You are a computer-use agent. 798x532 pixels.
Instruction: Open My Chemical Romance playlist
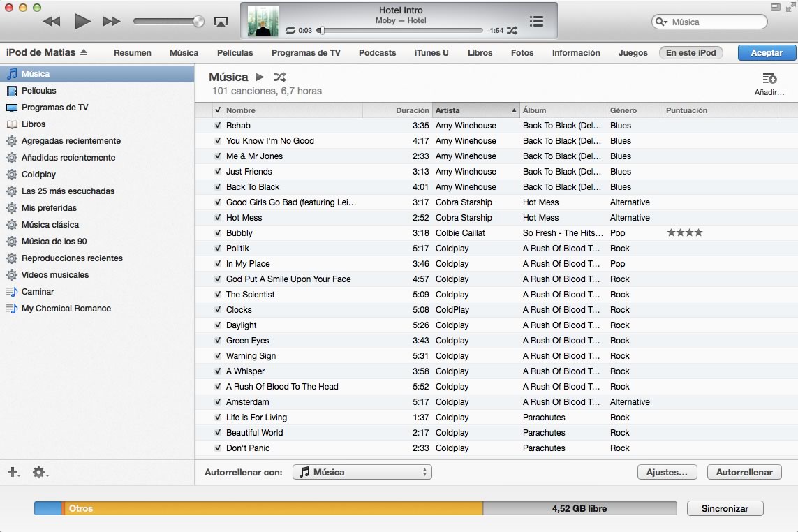click(x=97, y=309)
